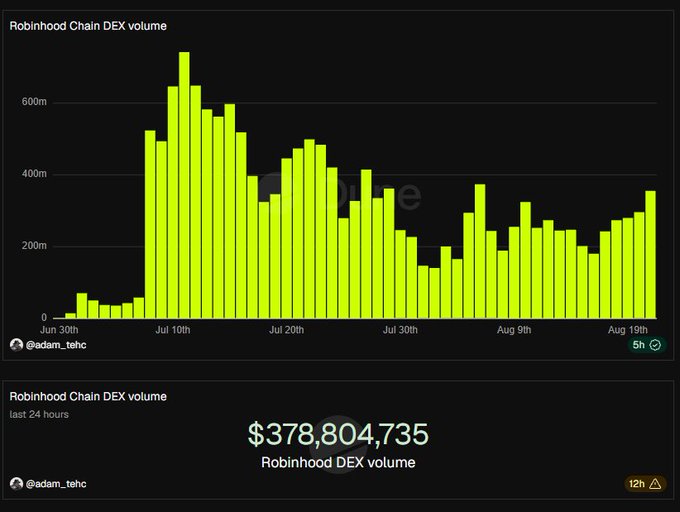Click the Jun 30th x-axis label
The height and width of the screenshot is (512, 680).
[x=59, y=330]
